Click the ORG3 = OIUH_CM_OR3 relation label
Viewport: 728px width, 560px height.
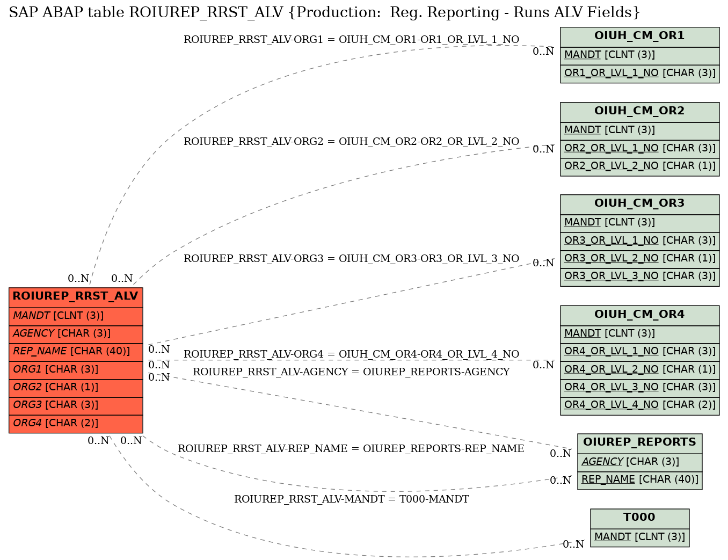coord(351,259)
